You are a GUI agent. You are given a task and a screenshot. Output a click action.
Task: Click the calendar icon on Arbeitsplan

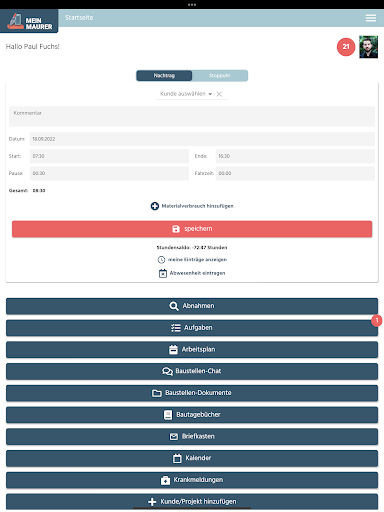pos(173,350)
